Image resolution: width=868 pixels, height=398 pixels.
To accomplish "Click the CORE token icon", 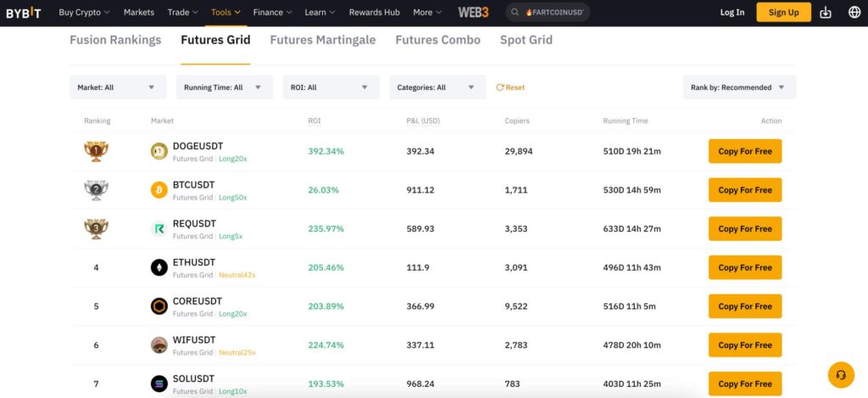I will click(159, 306).
